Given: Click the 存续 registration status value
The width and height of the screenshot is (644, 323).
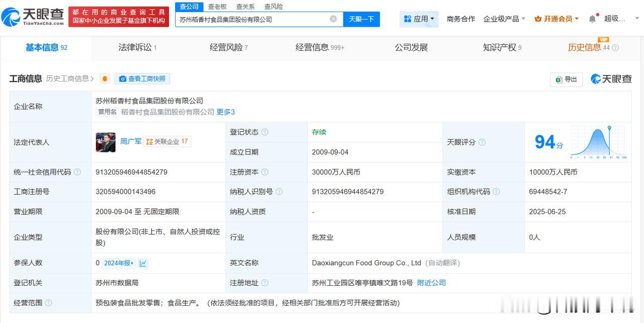Looking at the screenshot, I should tap(319, 132).
